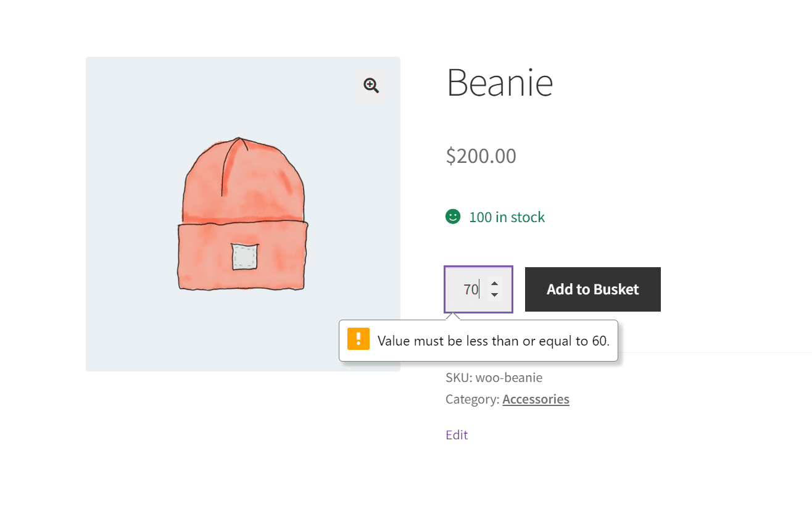
Task: Click the white patch on the beanie
Action: point(244,256)
